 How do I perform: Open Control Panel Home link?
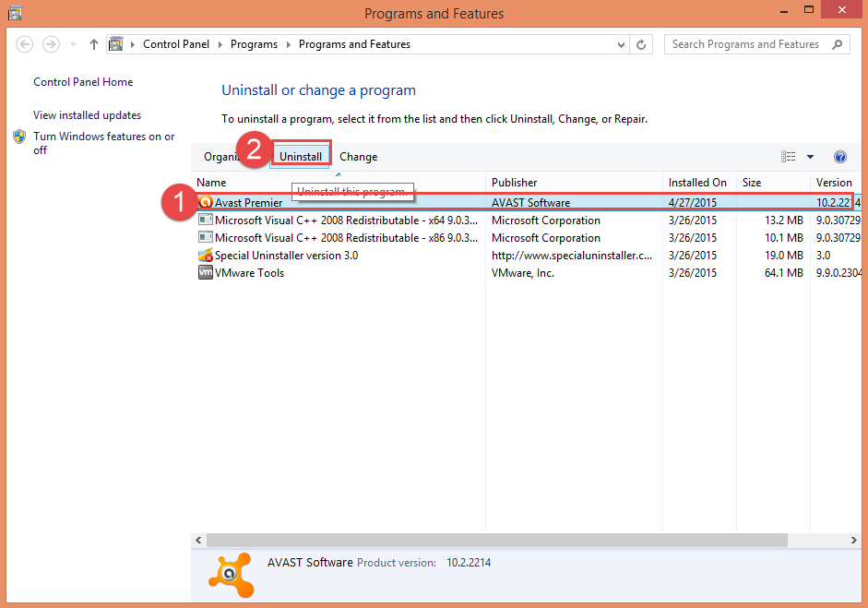83,82
